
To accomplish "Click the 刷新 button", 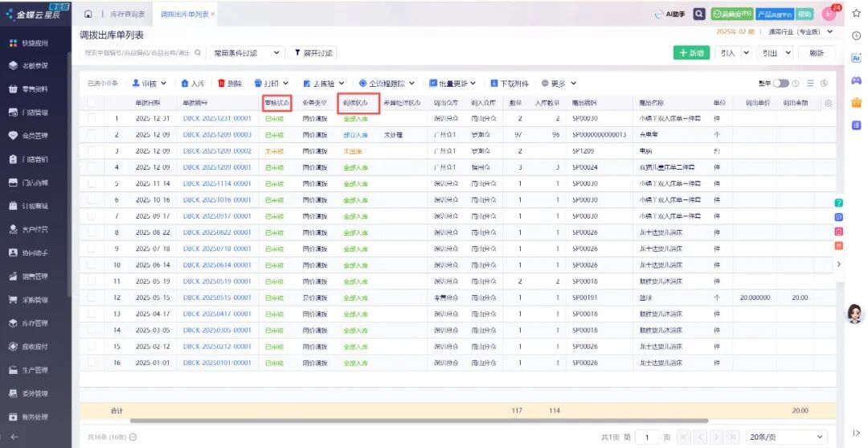I will (x=817, y=53).
